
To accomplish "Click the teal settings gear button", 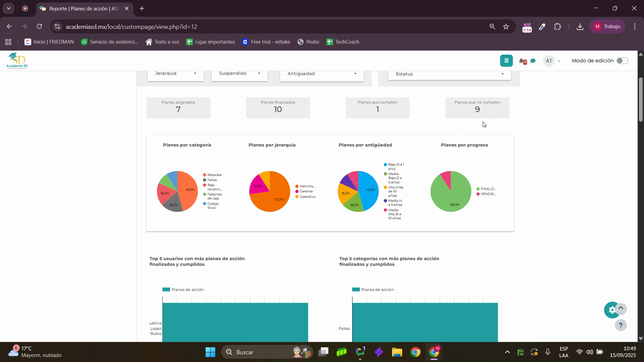I will tap(611, 310).
